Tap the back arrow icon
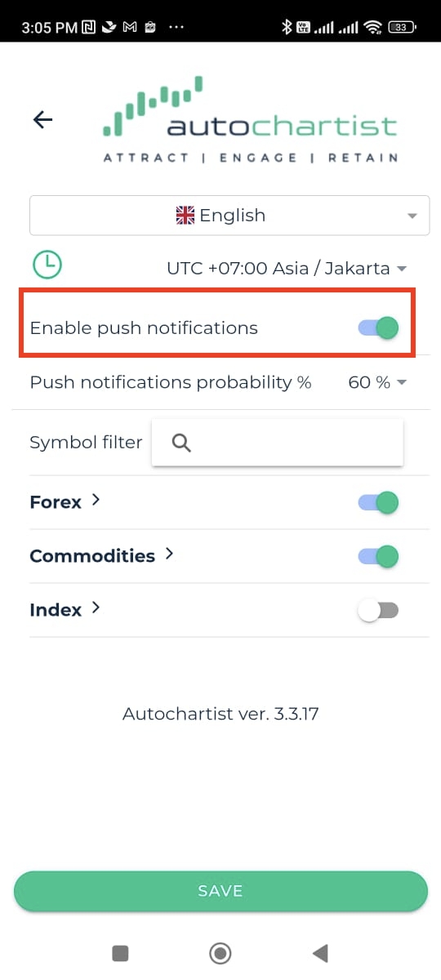 click(42, 119)
